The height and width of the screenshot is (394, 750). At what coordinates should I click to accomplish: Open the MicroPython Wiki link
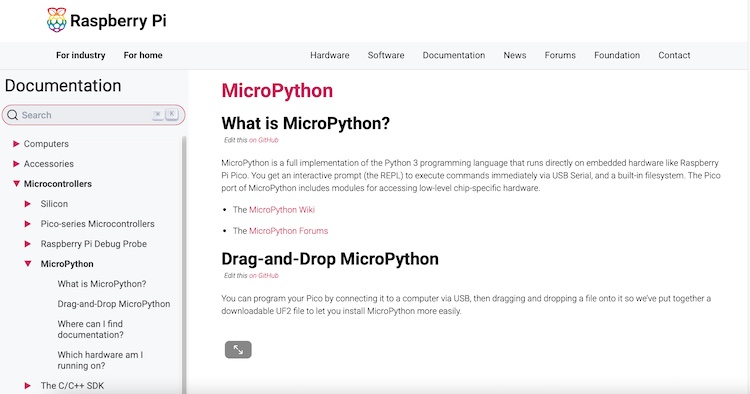(282, 209)
